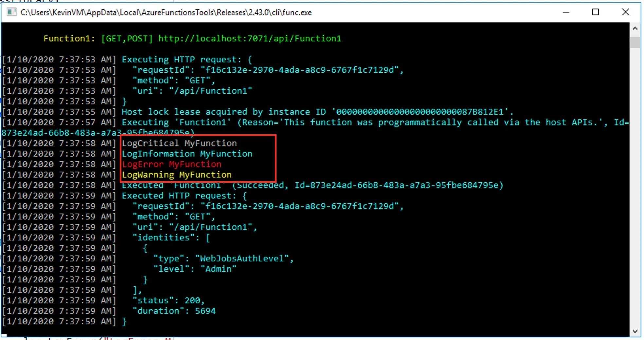Click the func.exe console icon in title bar
The height and width of the screenshot is (340, 644).
11,12
